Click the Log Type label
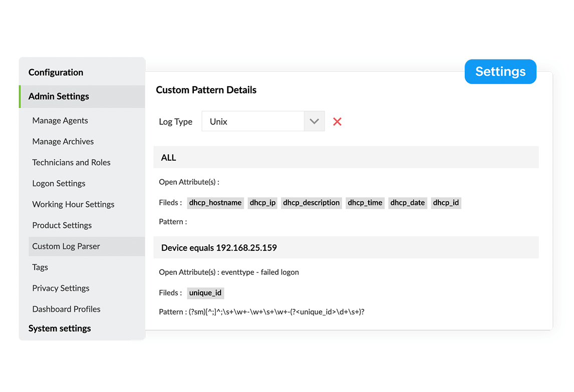This screenshot has width=574, height=392. pos(176,122)
